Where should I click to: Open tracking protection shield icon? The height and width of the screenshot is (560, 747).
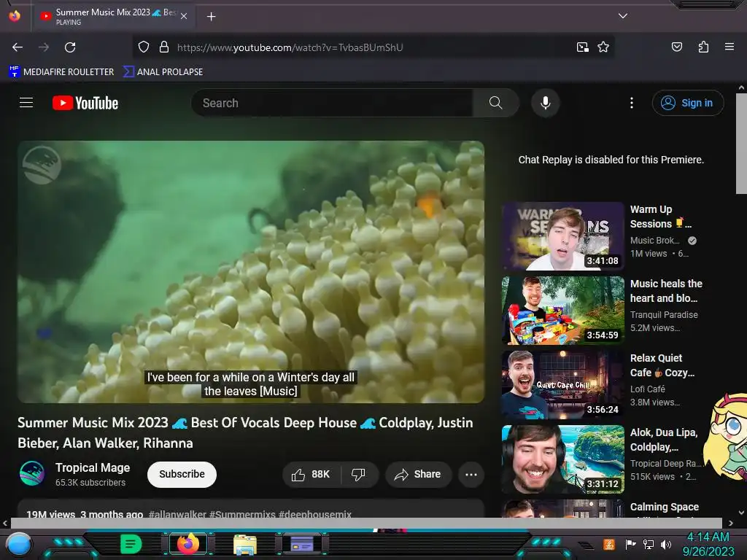coord(144,47)
